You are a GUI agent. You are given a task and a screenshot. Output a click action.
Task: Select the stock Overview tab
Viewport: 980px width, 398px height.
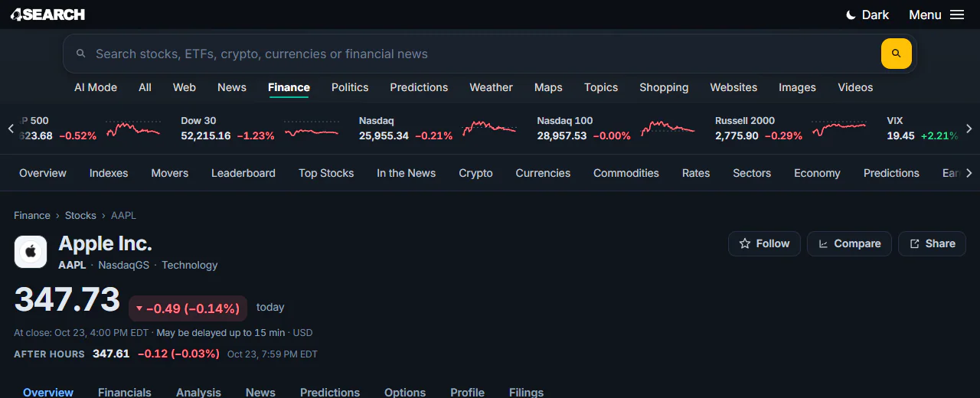point(48,392)
